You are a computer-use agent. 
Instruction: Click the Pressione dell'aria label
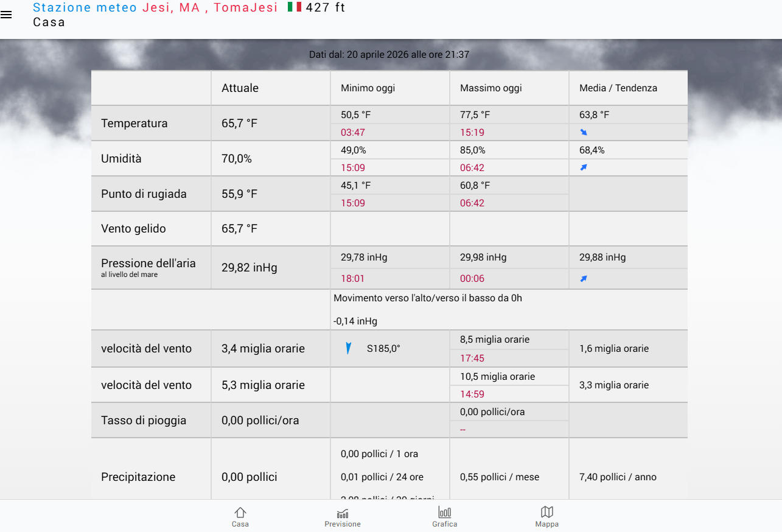148,264
